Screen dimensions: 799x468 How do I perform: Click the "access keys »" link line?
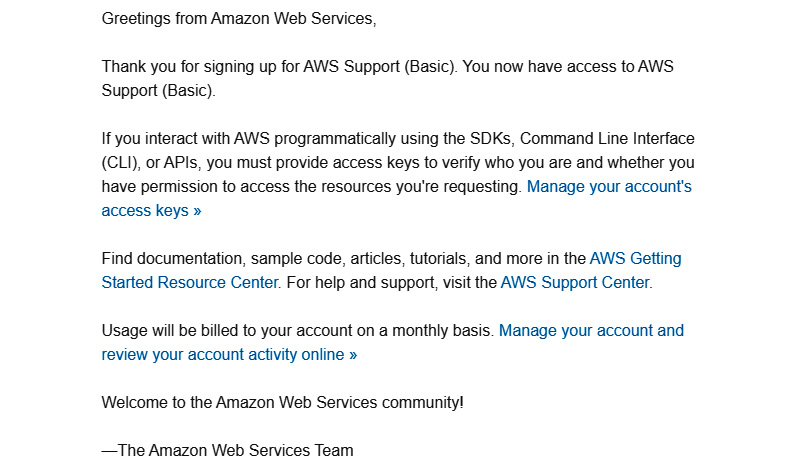[151, 211]
